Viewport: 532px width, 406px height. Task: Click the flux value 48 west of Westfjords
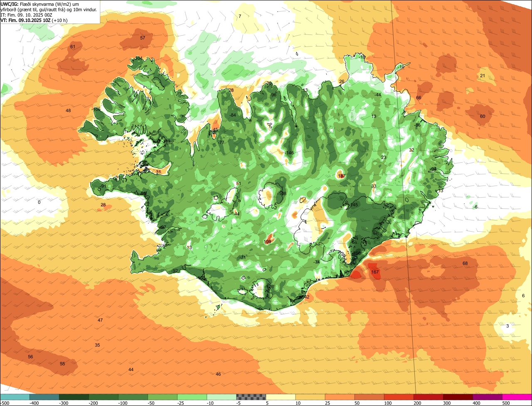68,110
